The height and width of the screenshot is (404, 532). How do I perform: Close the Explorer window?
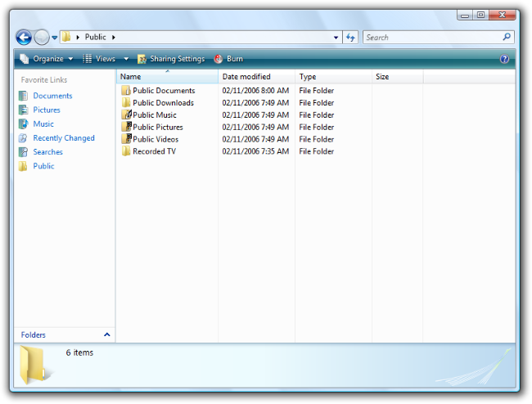tap(503, 15)
